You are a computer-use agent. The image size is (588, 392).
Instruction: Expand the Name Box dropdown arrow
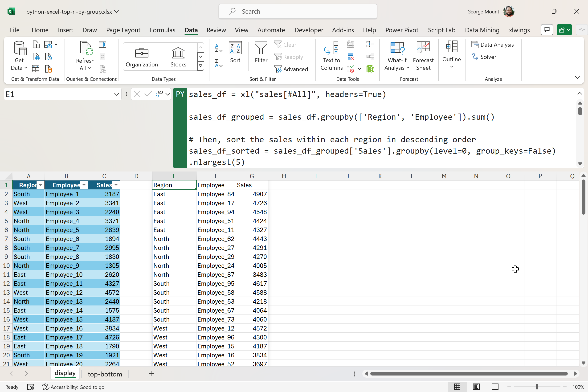[116, 94]
